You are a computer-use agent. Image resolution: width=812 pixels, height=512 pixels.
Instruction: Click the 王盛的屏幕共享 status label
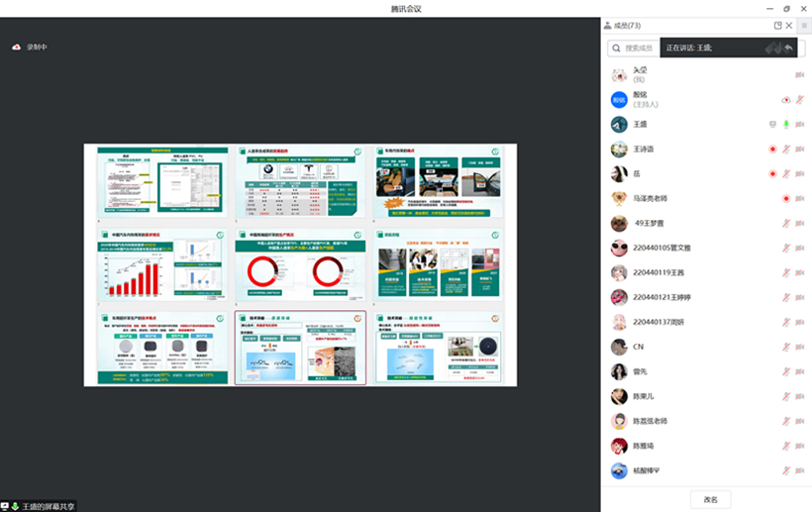48,506
